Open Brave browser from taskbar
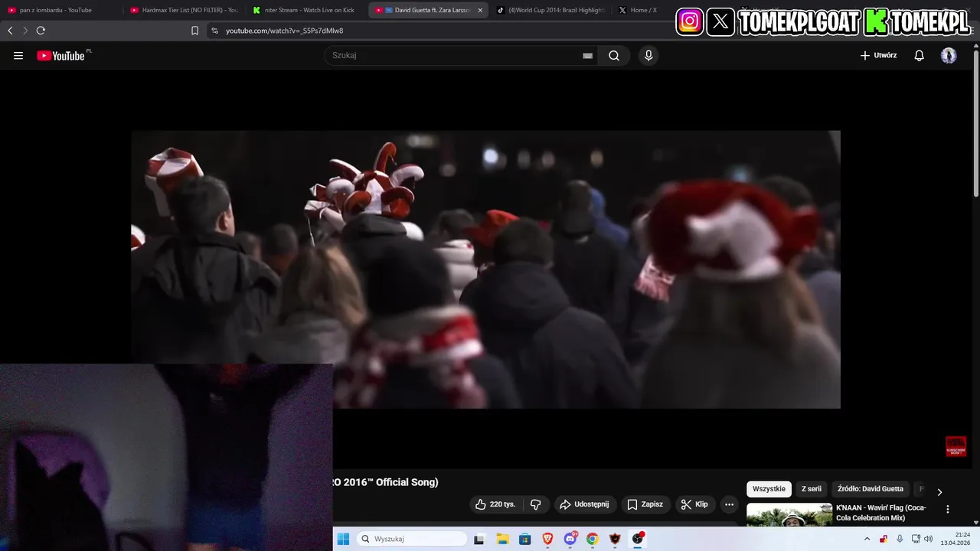Screen dimensions: 980x551 547,539
